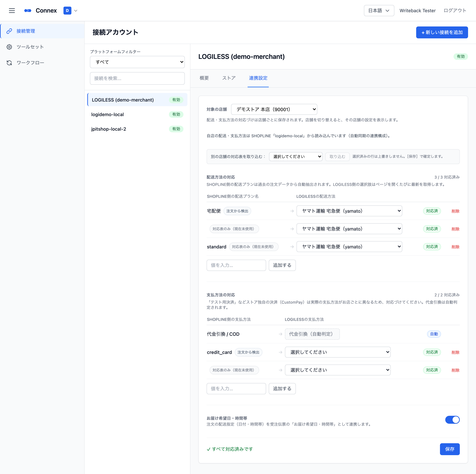Click the blue 保存 button
Viewport: 476px width, 474px height.
(450, 449)
